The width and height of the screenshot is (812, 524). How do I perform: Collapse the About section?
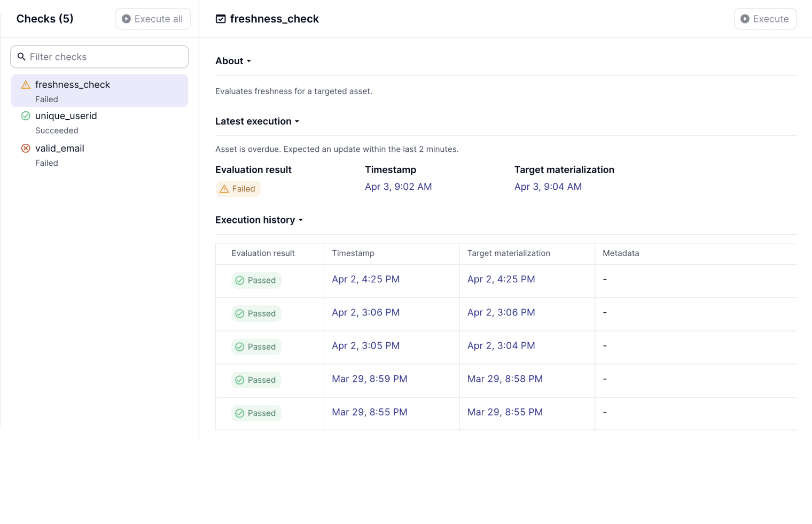233,61
